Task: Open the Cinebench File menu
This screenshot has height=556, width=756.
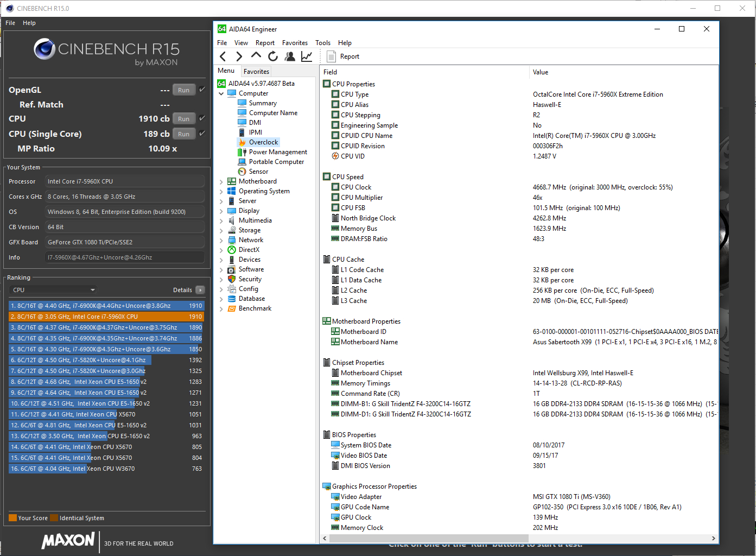Action: 10,23
